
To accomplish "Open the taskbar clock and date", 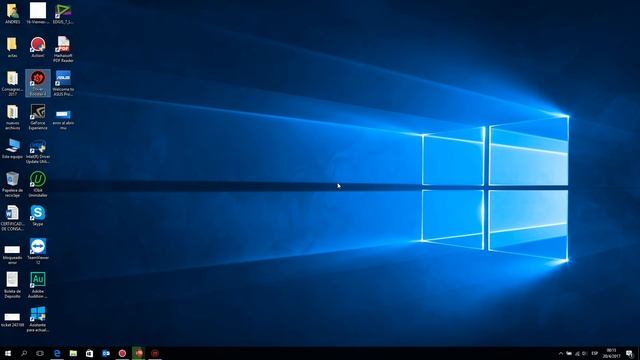I will (611, 353).
